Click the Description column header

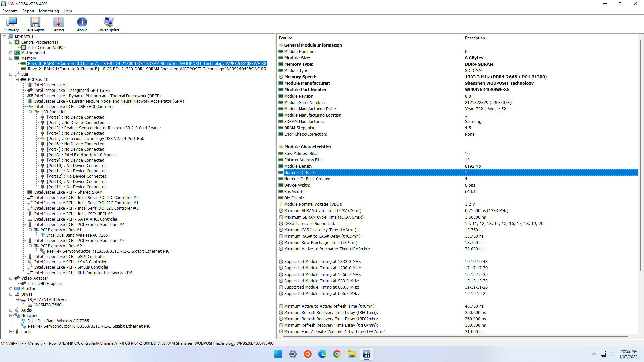click(550, 38)
